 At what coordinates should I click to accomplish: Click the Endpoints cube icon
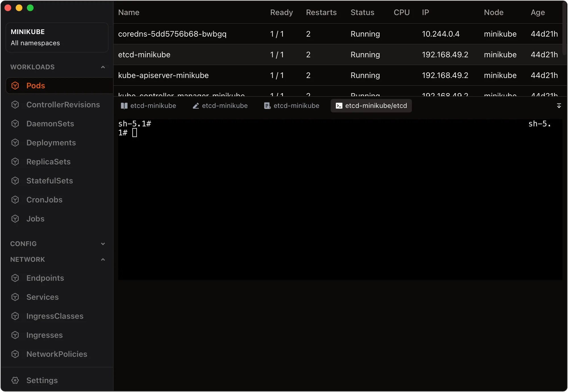[15, 278]
